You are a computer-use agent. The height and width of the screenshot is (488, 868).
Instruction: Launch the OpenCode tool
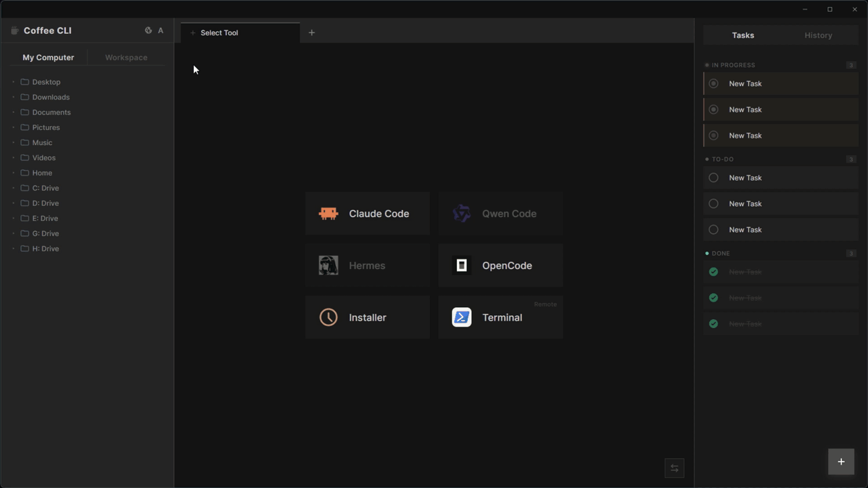(500, 265)
